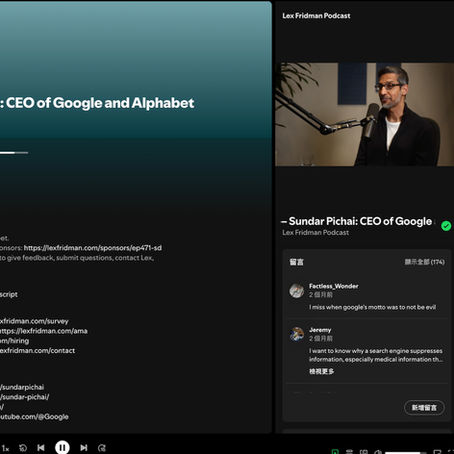Open Factless_Wonder's avatar
Screen dimensions: 454x454
coord(296,291)
